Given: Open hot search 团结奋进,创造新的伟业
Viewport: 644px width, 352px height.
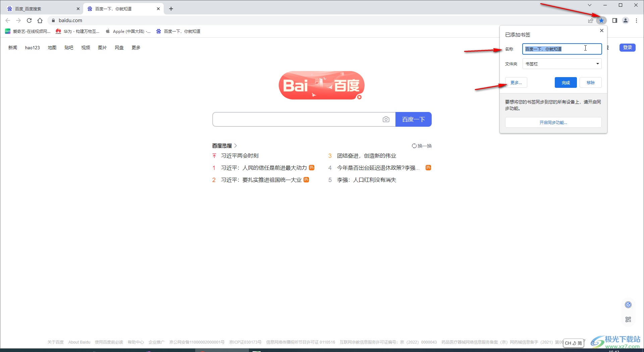Looking at the screenshot, I should click(x=366, y=156).
